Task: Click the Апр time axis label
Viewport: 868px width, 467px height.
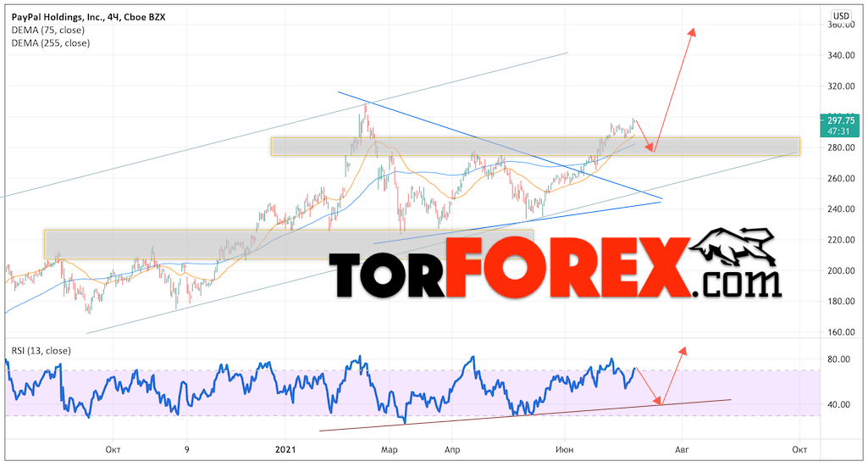Action: coord(452,449)
